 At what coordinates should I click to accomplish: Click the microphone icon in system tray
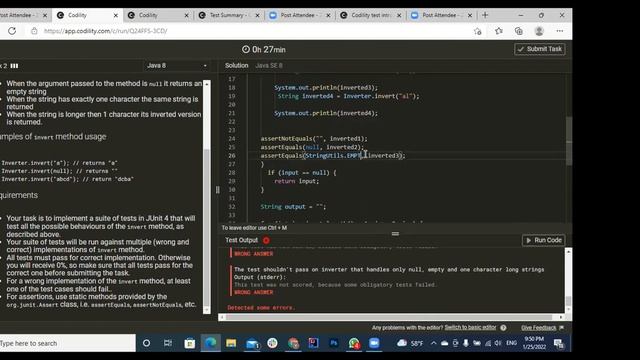coord(466,343)
